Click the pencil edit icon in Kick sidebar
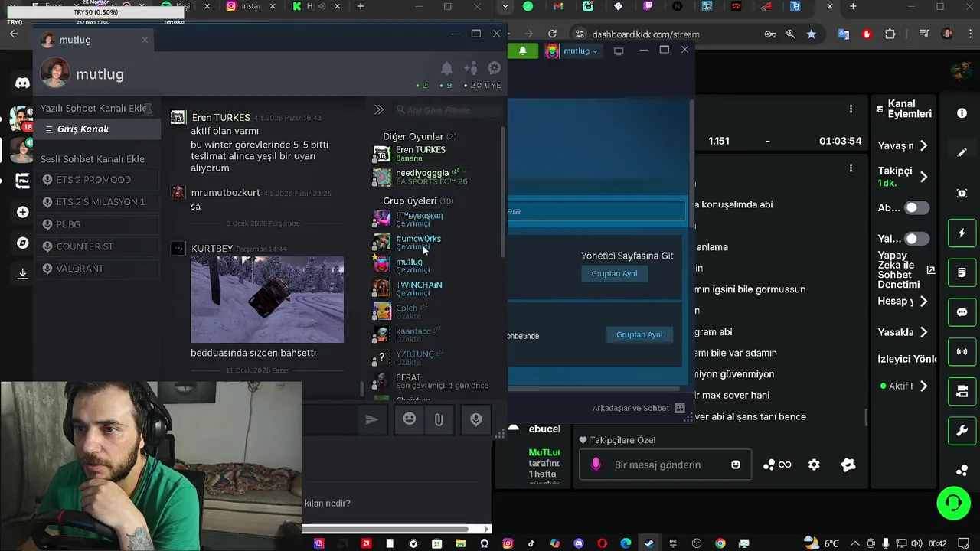Viewport: 980px width, 551px height. tap(962, 152)
